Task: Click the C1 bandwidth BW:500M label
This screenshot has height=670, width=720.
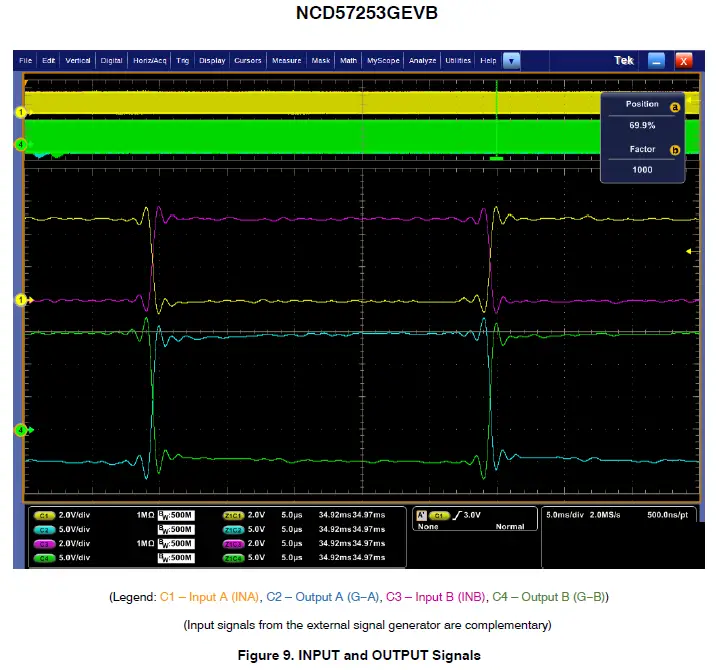Action: (176, 516)
